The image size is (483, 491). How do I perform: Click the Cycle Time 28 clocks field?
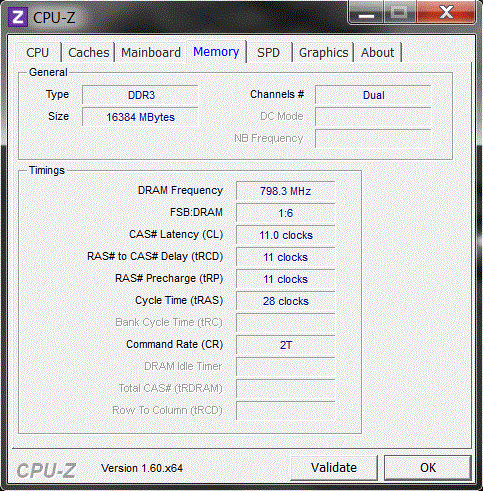pos(286,301)
